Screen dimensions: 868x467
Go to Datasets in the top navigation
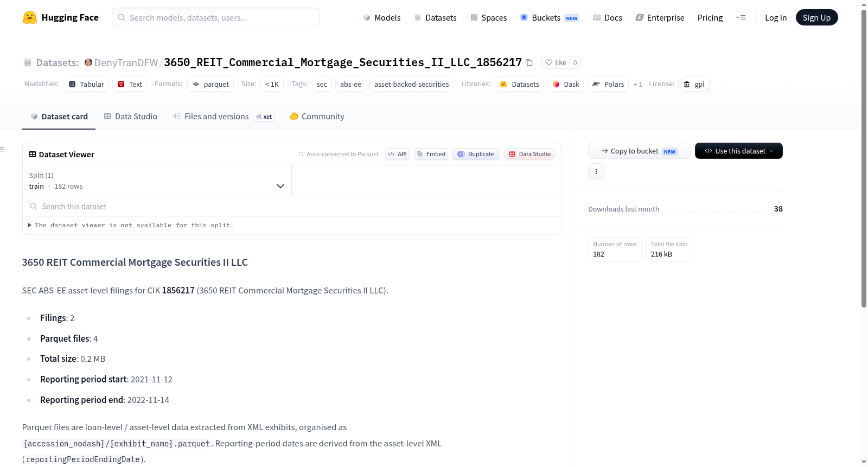pyautogui.click(x=435, y=17)
